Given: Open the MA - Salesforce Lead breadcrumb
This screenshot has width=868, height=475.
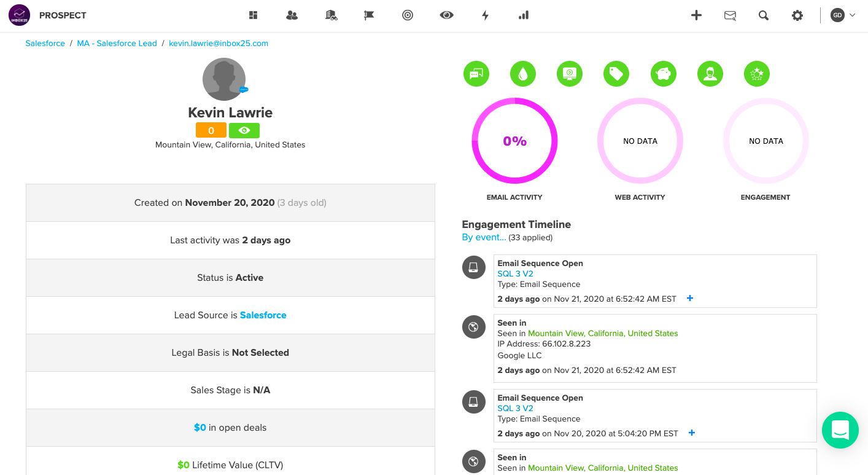Looking at the screenshot, I should pos(117,44).
